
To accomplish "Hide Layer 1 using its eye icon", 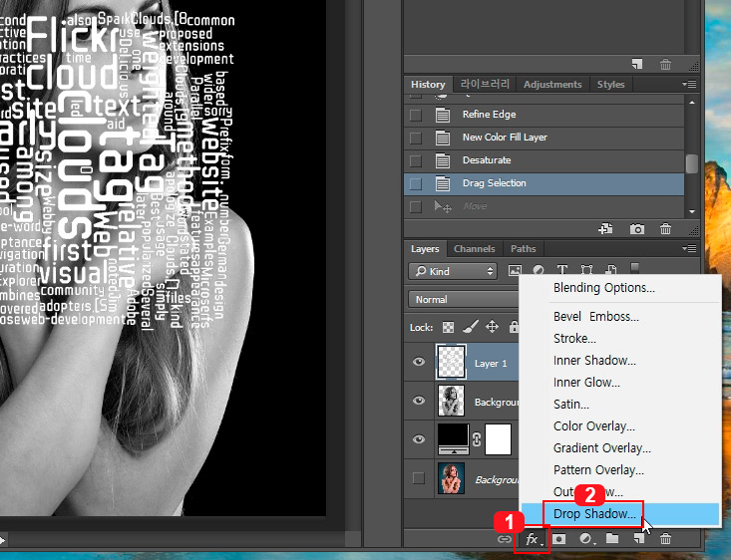I will [x=419, y=362].
